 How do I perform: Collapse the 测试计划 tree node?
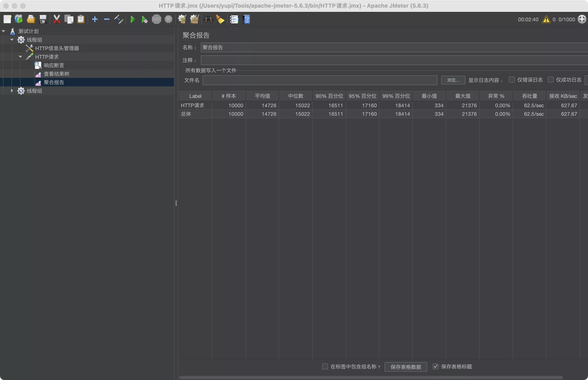tap(3, 31)
